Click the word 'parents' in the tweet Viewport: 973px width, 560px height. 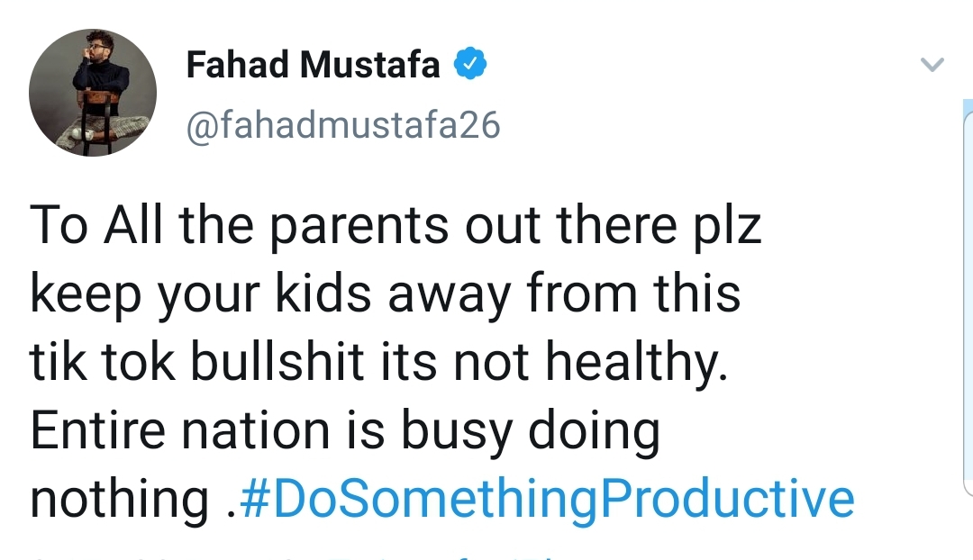coord(359,228)
